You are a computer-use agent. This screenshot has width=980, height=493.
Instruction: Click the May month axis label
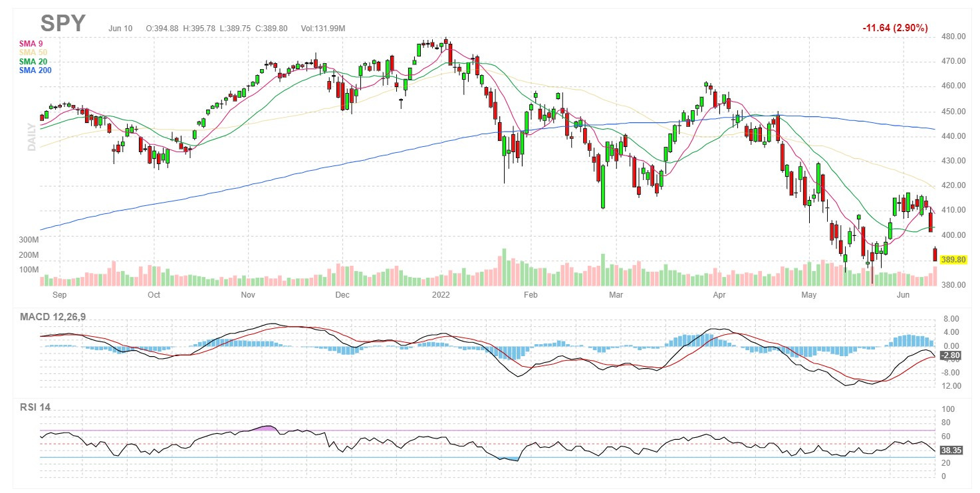809,294
